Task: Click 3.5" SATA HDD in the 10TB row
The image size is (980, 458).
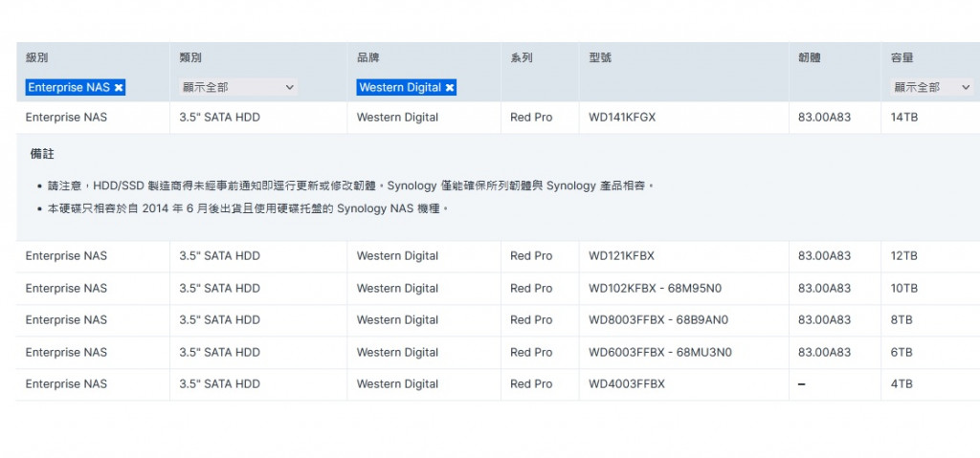Action: 219,288
